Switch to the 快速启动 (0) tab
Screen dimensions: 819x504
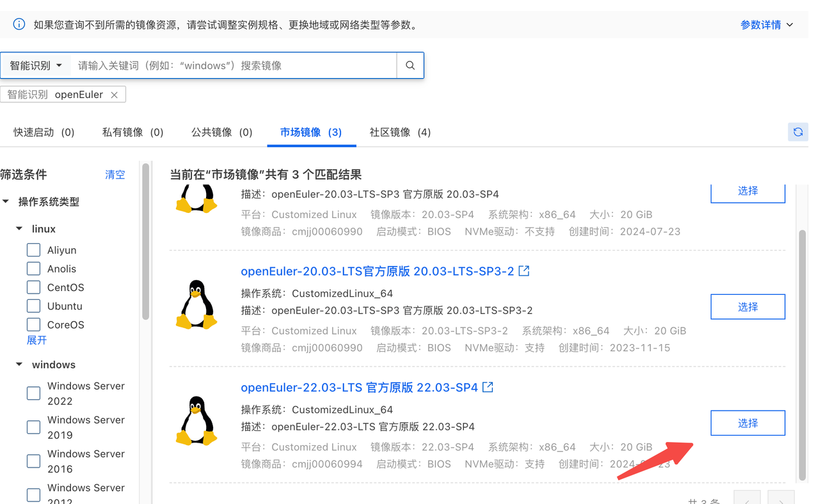pos(44,132)
